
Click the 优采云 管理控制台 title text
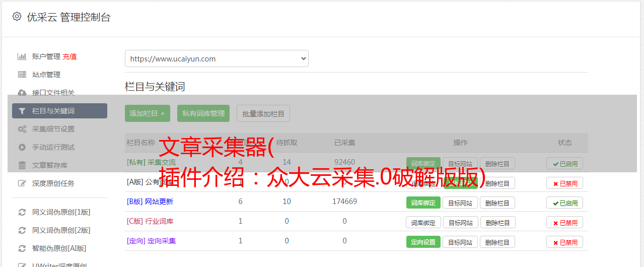pyautogui.click(x=68, y=17)
